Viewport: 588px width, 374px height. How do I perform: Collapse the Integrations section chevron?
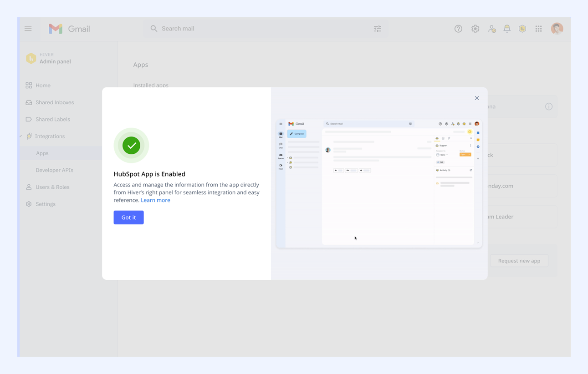(x=21, y=136)
